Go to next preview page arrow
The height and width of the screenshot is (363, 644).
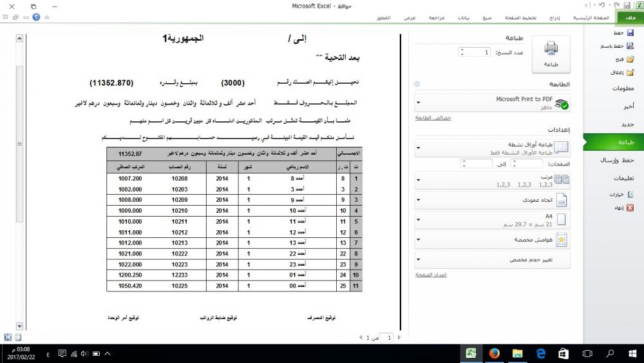pos(399,337)
